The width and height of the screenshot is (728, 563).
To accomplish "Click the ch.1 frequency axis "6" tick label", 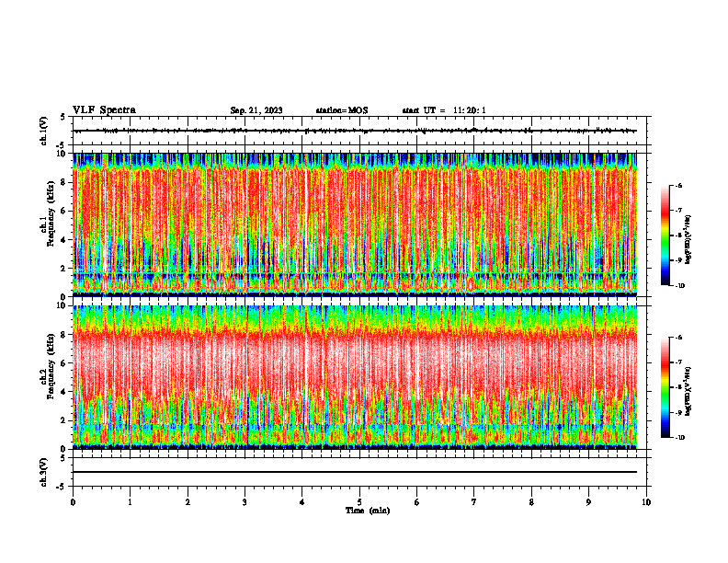I will pyautogui.click(x=64, y=212).
